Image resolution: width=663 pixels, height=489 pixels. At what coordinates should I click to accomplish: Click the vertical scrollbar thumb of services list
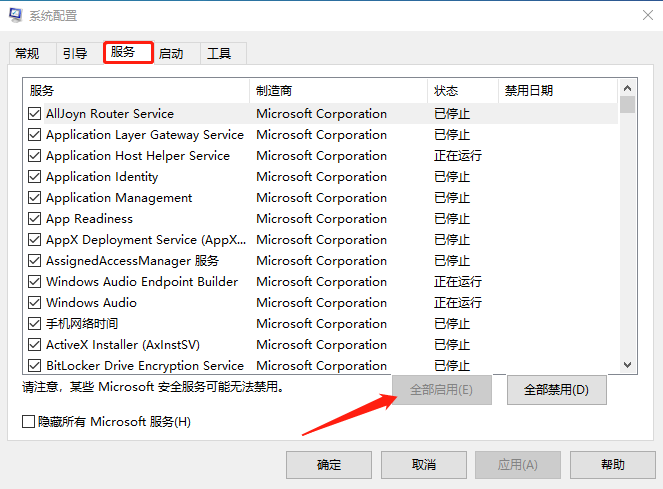[628, 105]
